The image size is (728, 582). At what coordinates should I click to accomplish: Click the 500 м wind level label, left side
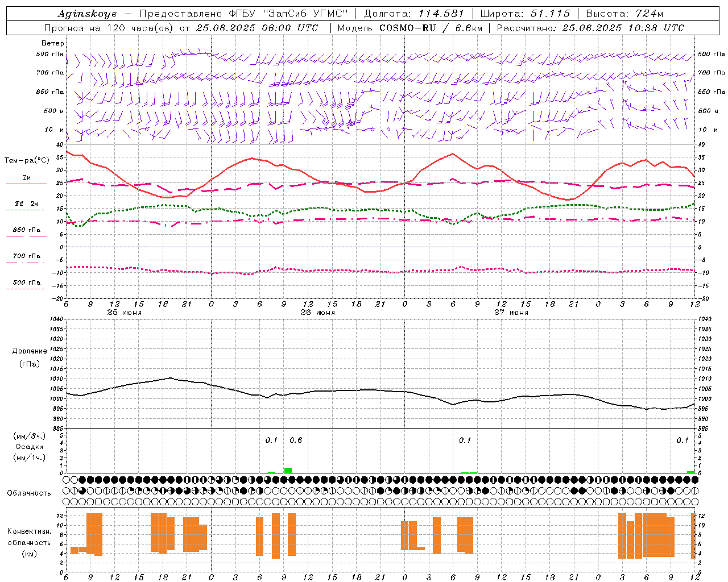(54, 111)
